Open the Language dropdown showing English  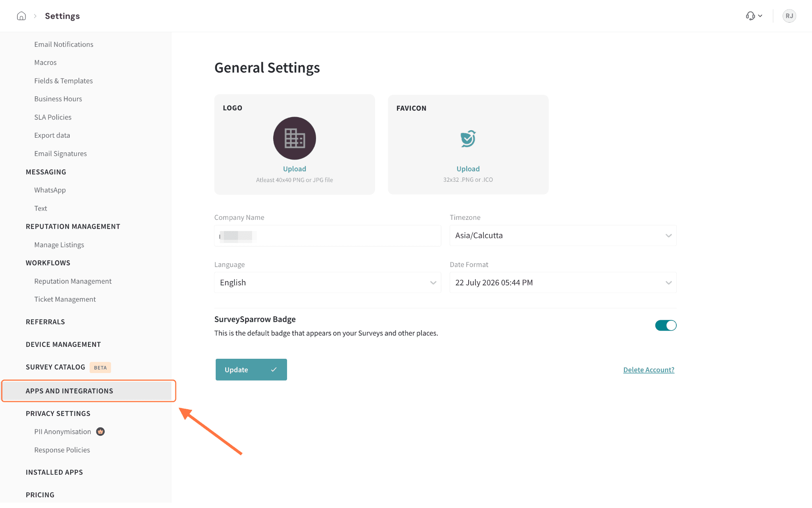coord(327,283)
